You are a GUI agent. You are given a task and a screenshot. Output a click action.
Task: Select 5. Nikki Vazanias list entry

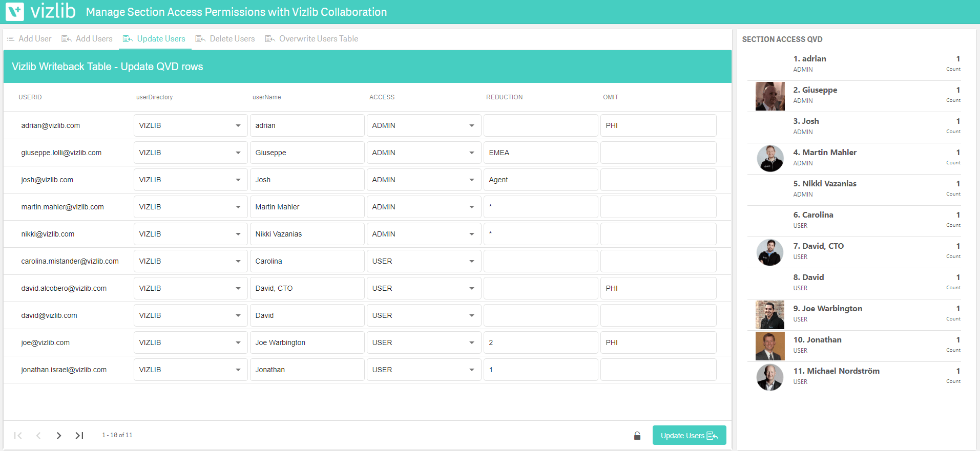coord(854,189)
